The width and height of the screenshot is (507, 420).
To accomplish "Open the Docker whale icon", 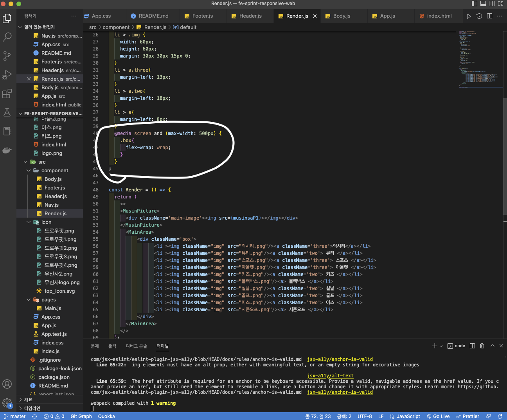I will pyautogui.click(x=7, y=150).
